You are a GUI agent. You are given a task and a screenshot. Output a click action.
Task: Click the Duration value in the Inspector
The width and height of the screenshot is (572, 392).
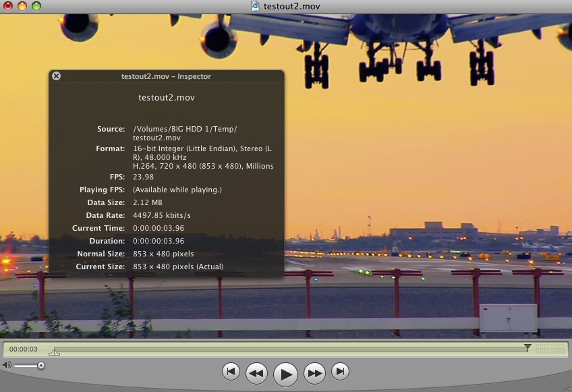159,241
